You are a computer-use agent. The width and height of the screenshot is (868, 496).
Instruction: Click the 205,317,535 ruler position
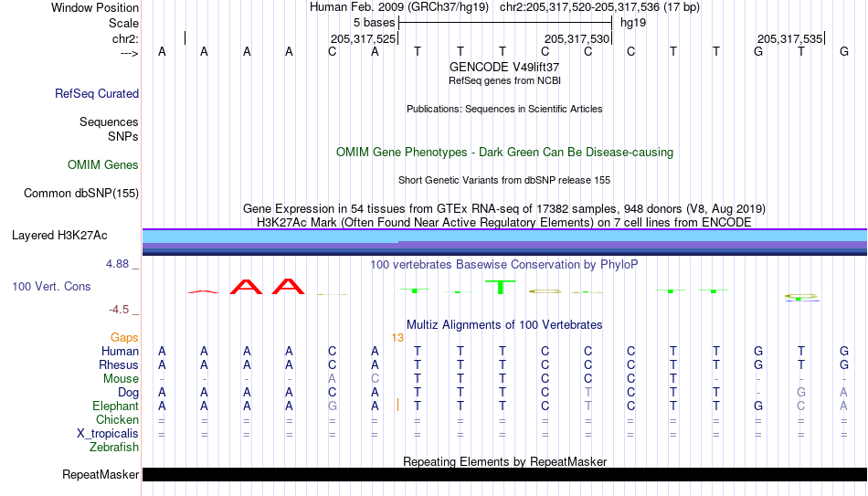(790, 38)
